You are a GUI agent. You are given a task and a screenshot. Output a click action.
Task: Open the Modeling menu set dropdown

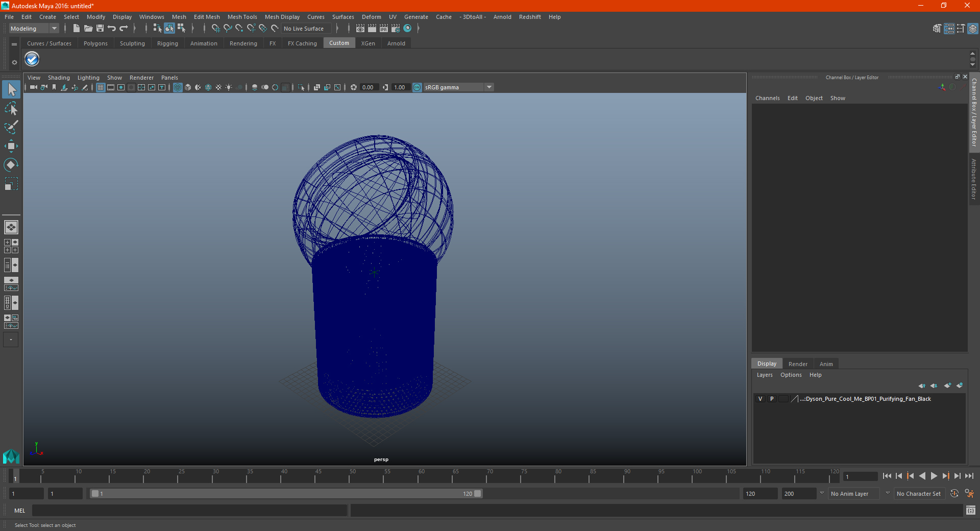[x=34, y=29]
